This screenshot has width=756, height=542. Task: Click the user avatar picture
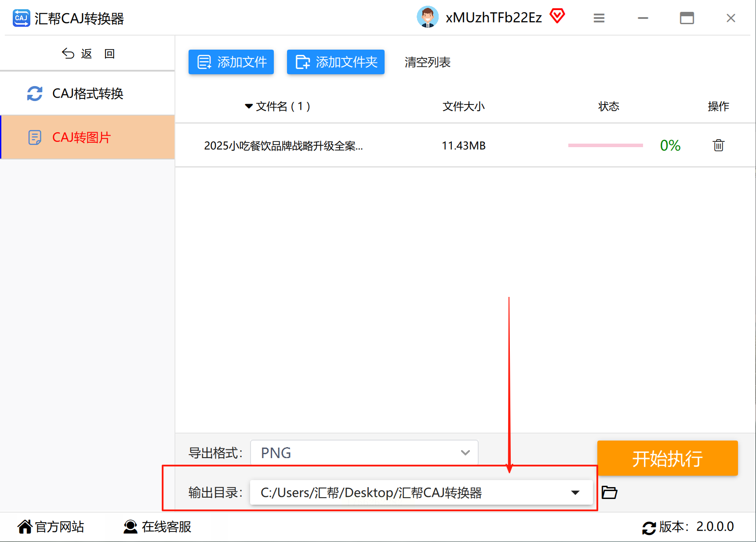coord(427,17)
